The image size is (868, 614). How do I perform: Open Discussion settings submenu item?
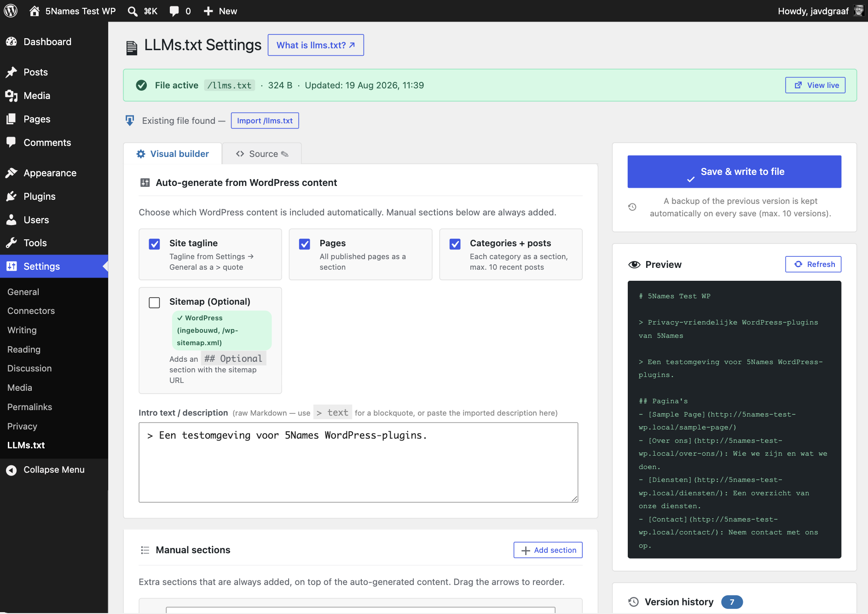29,368
